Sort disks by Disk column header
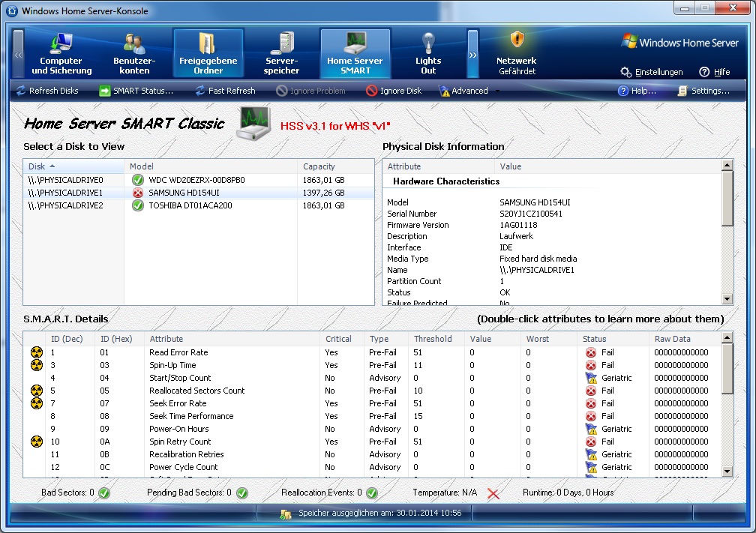This screenshot has width=756, height=533. (73, 166)
